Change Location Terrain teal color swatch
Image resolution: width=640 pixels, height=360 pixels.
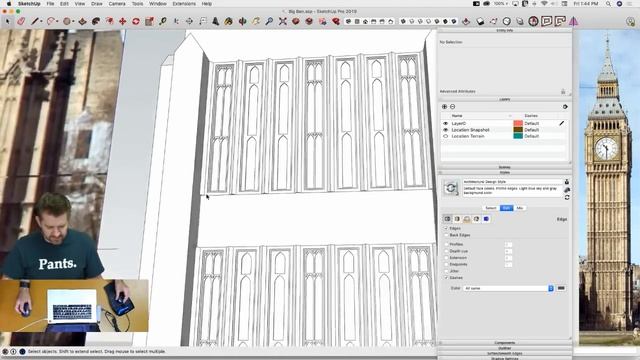pyautogui.click(x=518, y=136)
